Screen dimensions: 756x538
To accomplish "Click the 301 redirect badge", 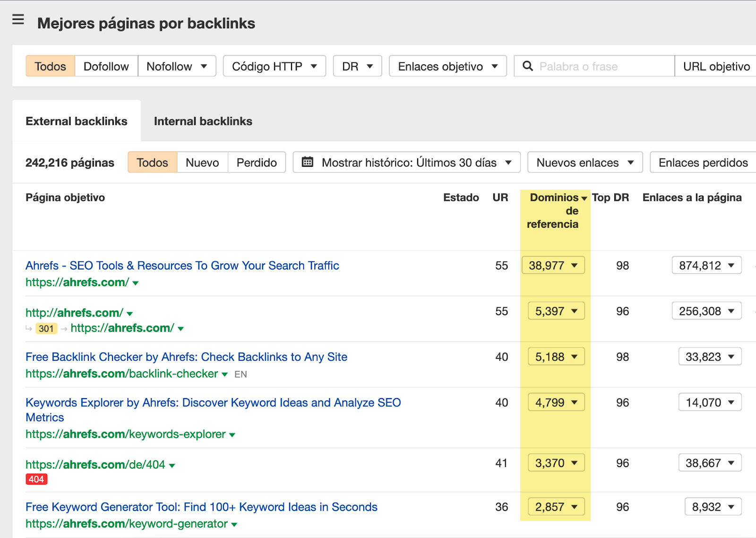I will coord(46,329).
